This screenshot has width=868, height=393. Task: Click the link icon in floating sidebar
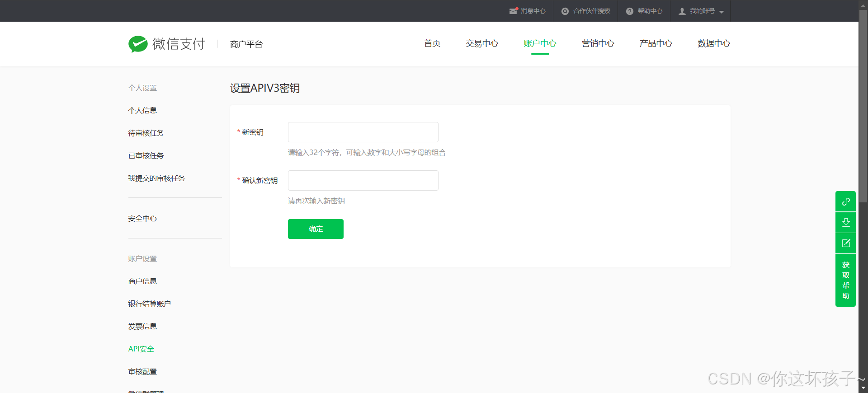click(846, 201)
